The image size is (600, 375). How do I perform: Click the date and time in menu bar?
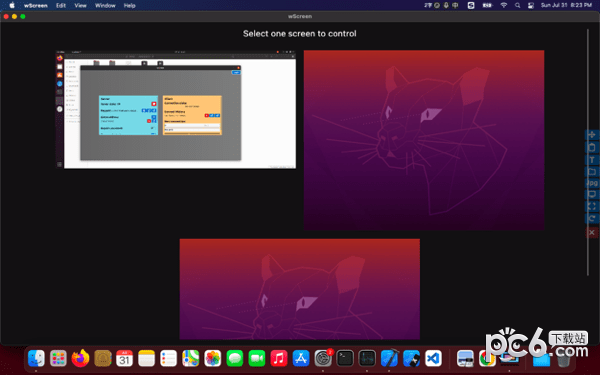566,5
